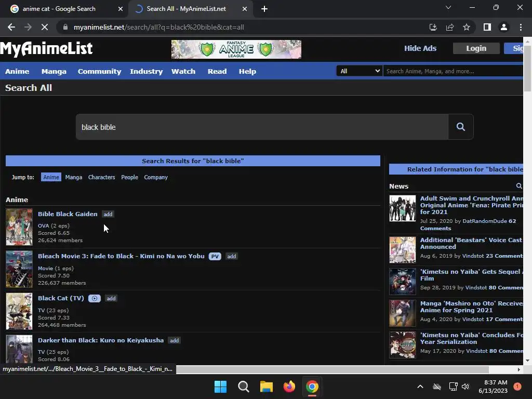532x399 pixels.
Task: Click the Login button
Action: pyautogui.click(x=476, y=48)
